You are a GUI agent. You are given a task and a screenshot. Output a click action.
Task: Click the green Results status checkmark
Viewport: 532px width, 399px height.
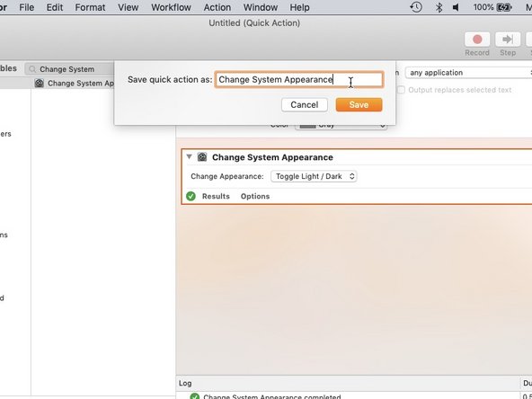[x=191, y=196]
